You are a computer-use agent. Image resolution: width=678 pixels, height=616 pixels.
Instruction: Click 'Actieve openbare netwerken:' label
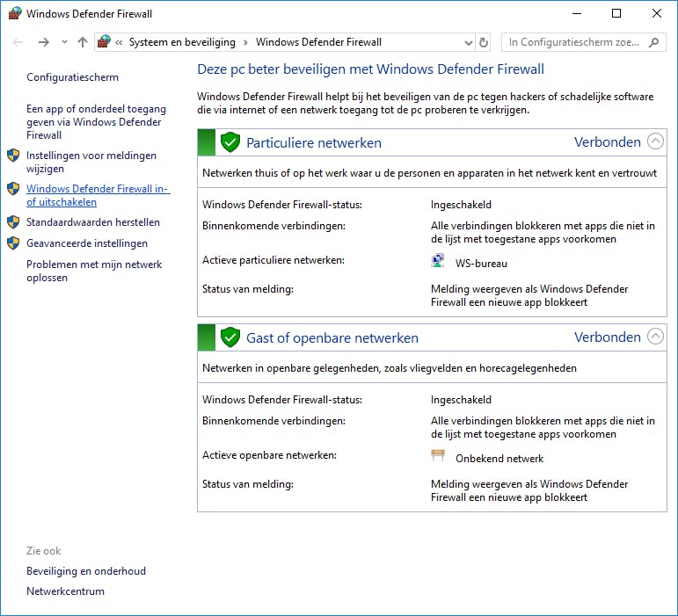(269, 455)
